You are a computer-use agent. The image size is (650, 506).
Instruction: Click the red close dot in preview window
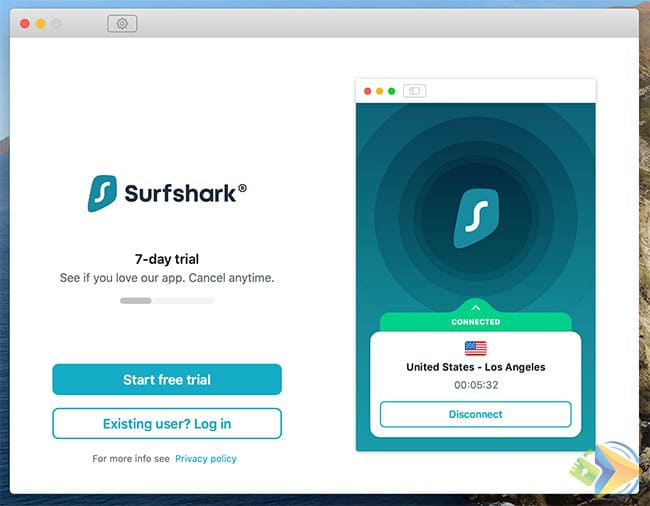(x=368, y=91)
